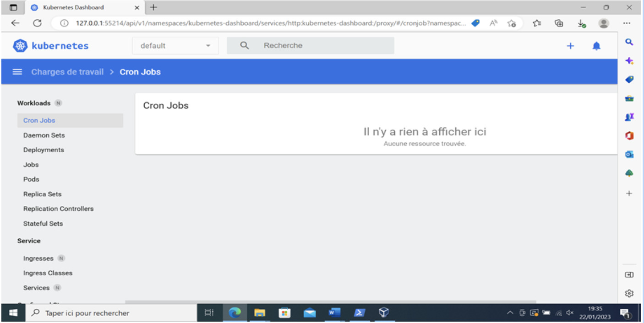Open the Games icon in Edge sidebar
Screen dimensions: 644x323
pyautogui.click(x=629, y=116)
